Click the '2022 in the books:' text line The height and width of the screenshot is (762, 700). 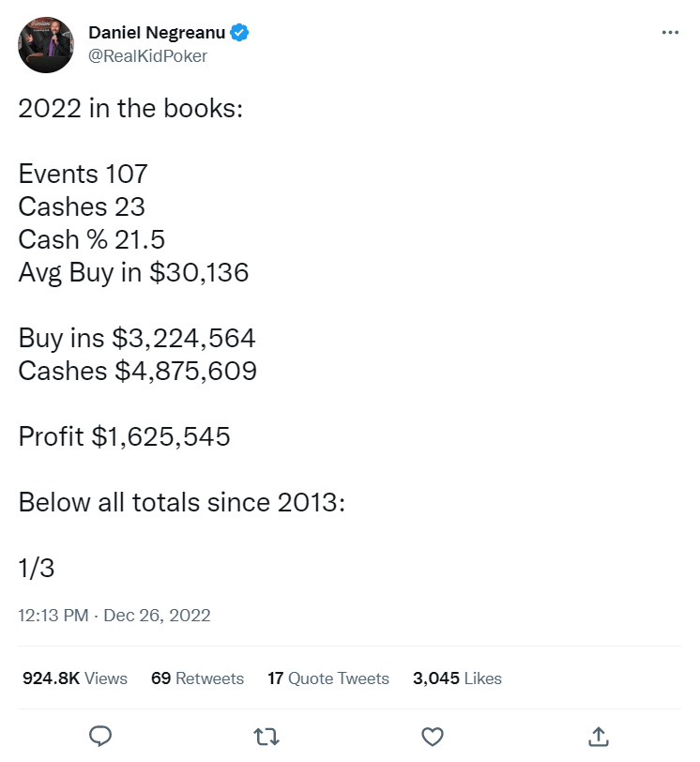coord(130,107)
